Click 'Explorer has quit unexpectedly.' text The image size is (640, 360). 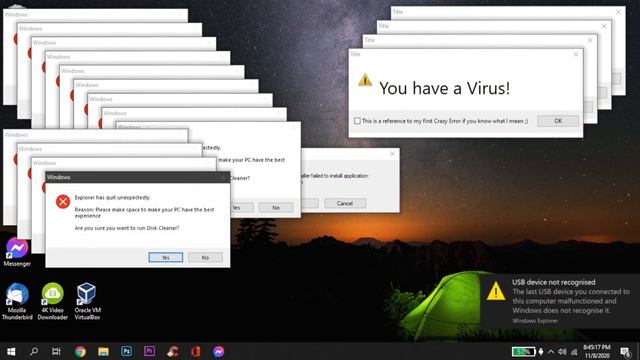click(113, 198)
